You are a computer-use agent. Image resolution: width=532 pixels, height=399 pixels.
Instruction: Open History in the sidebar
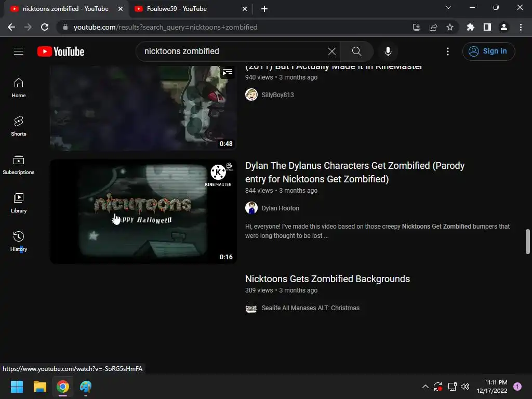click(19, 241)
